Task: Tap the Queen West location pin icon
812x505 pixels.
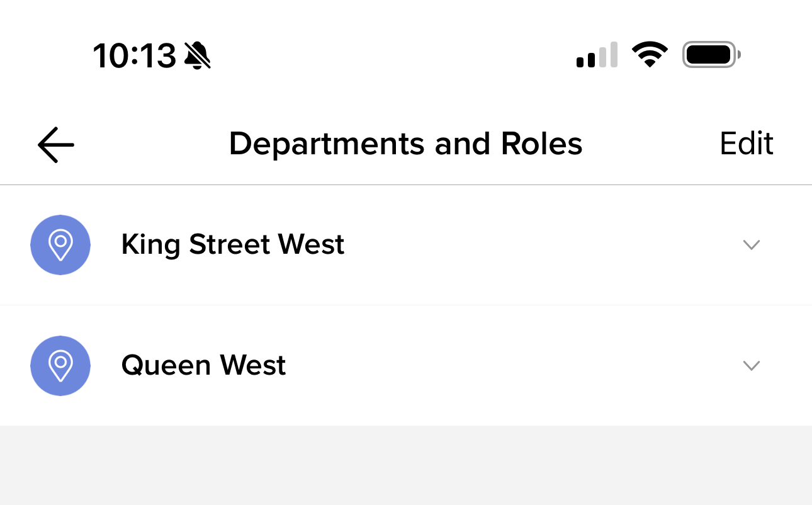Action: point(60,366)
